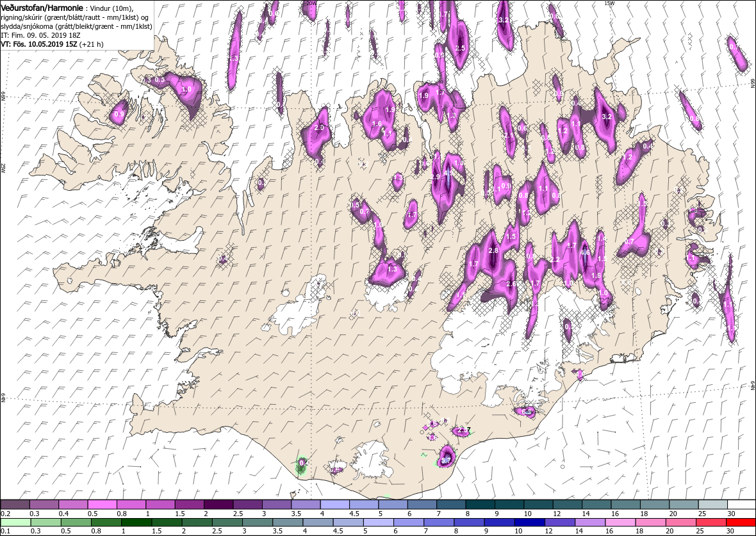Click the '0.1' label under bottom legend row
This screenshot has height=536, width=756.
tap(5, 532)
